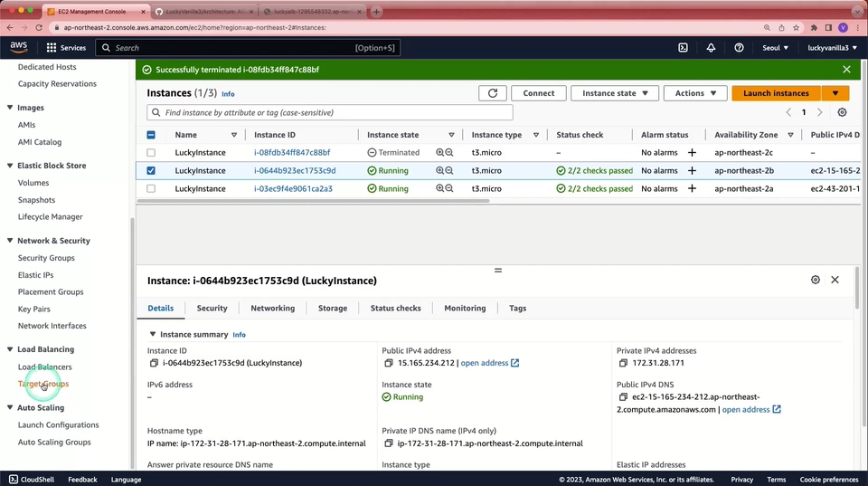Open the AWS home logo
Image resolution: width=868 pixels, height=486 pixels.
click(18, 48)
